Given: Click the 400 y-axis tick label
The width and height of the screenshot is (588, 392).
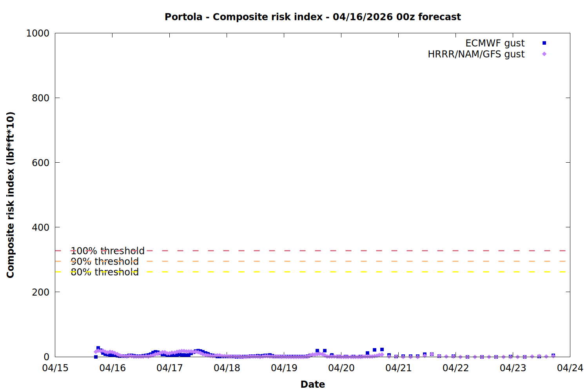Looking at the screenshot, I should coord(40,227).
